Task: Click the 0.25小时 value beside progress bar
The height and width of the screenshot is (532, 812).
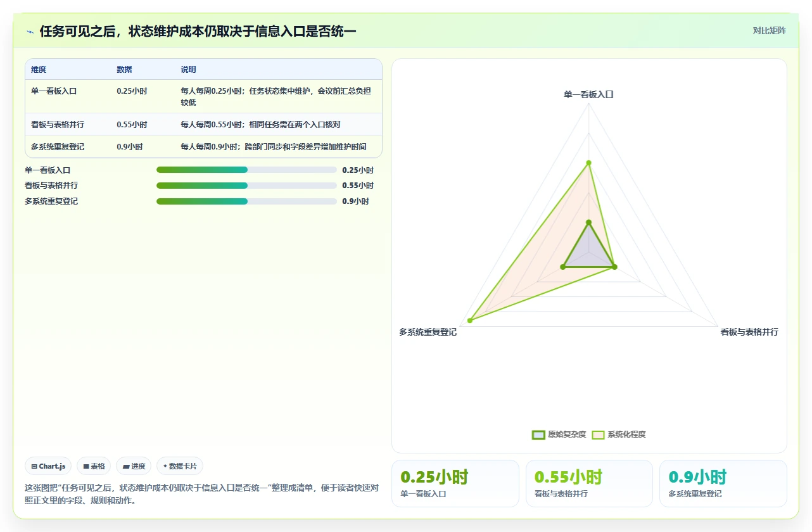Action: pyautogui.click(x=358, y=170)
